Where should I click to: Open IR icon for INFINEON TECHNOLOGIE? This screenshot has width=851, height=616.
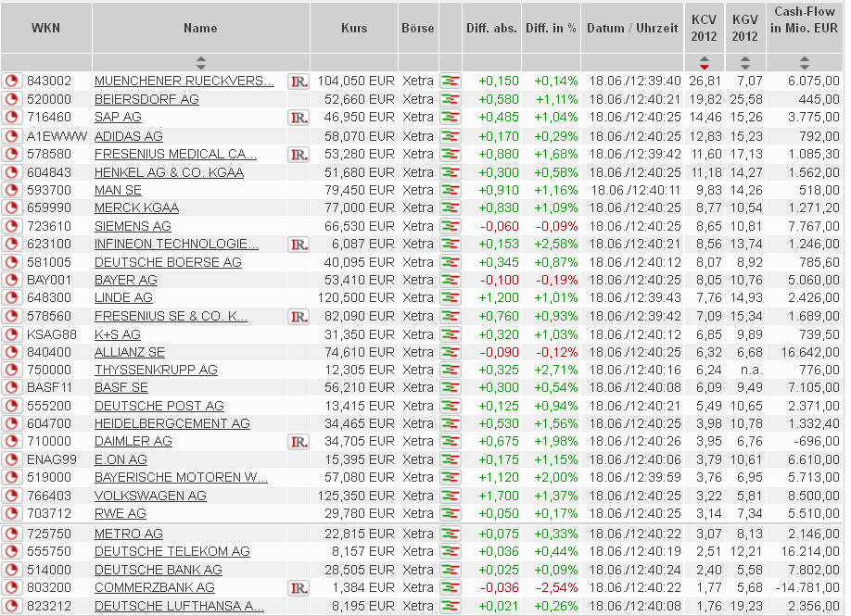click(x=298, y=244)
